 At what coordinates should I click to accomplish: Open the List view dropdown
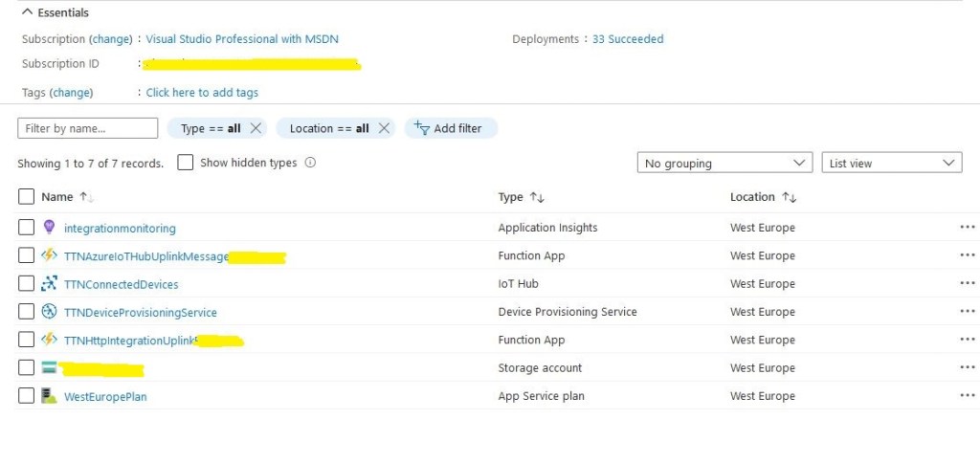[x=891, y=164]
